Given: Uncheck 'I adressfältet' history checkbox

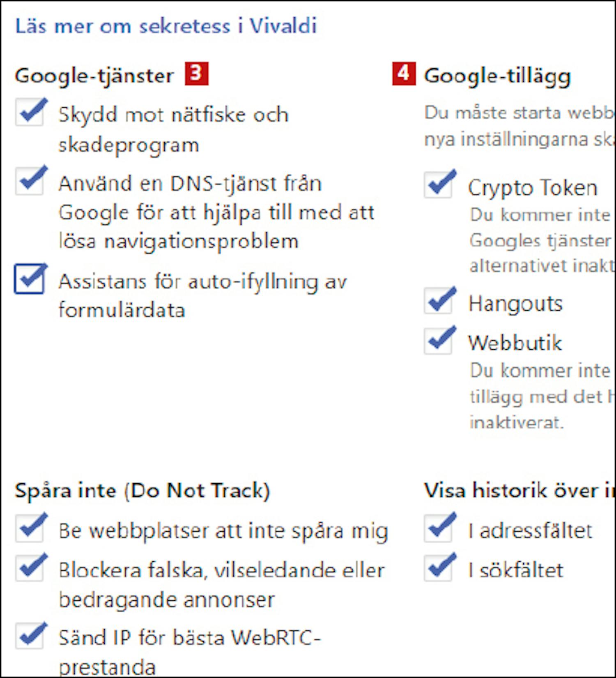Looking at the screenshot, I should [x=438, y=528].
